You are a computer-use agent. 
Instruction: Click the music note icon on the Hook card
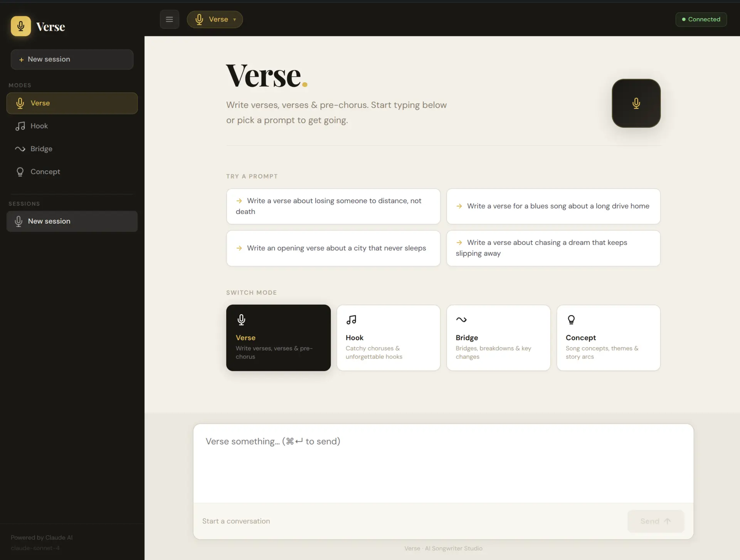pos(351,319)
